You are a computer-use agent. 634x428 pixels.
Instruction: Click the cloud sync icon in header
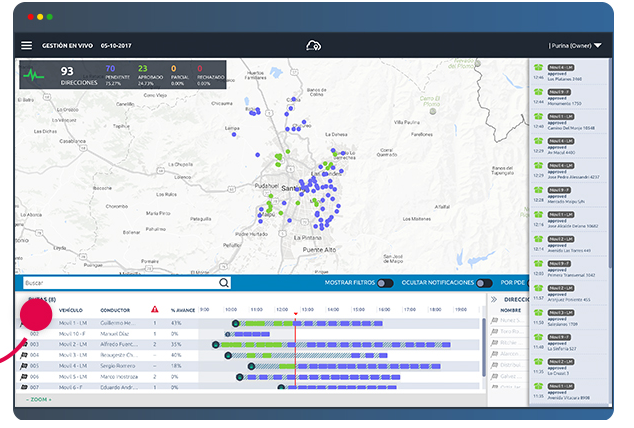[314, 45]
